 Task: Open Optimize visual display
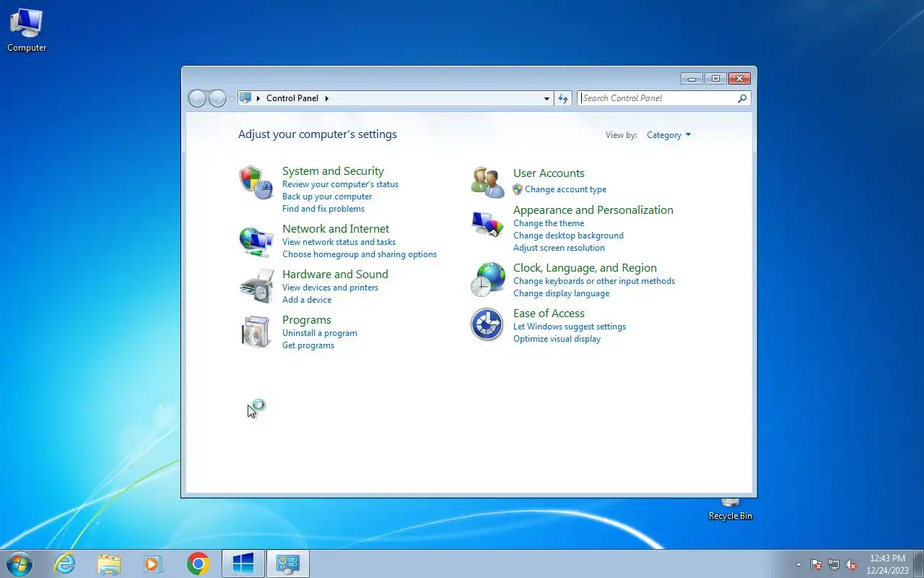click(x=557, y=339)
